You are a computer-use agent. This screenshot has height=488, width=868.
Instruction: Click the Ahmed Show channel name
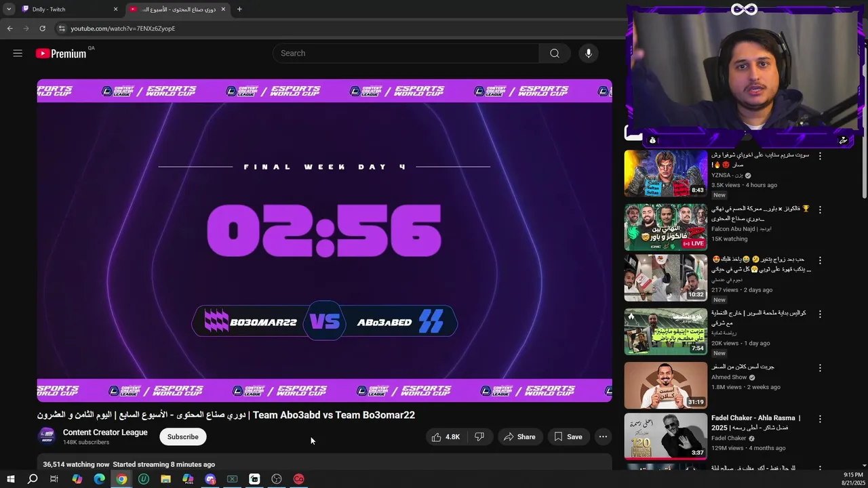[729, 378]
